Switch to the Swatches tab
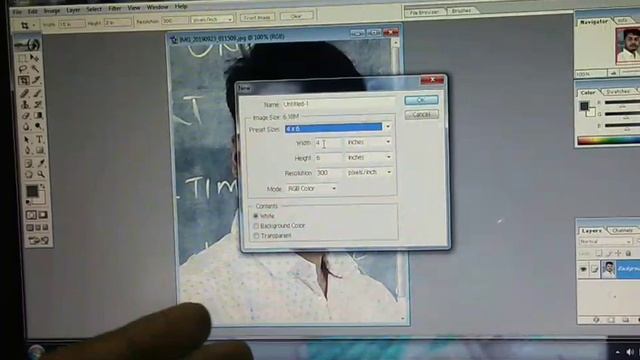The height and width of the screenshot is (360, 640). 618,92
